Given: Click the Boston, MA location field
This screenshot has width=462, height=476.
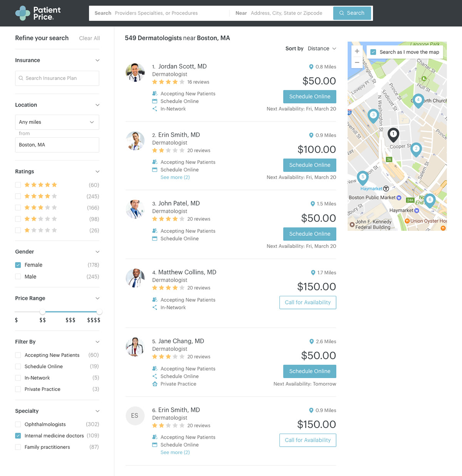Looking at the screenshot, I should [x=57, y=145].
